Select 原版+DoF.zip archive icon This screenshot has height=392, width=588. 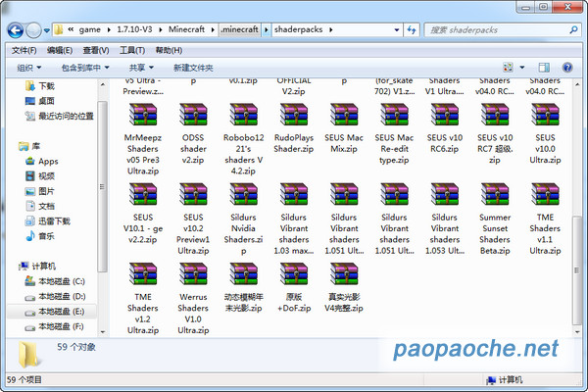[294, 273]
